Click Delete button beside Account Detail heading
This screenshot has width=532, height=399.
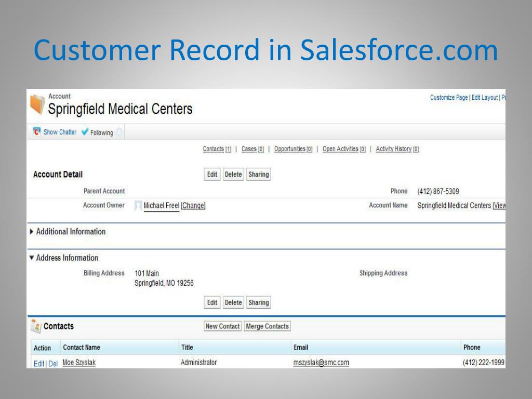coord(233,175)
